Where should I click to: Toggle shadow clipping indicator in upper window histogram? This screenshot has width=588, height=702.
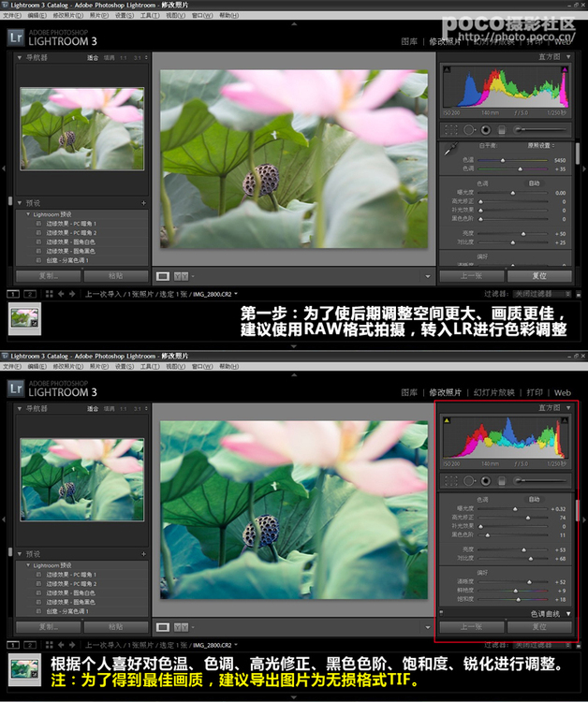click(447, 69)
